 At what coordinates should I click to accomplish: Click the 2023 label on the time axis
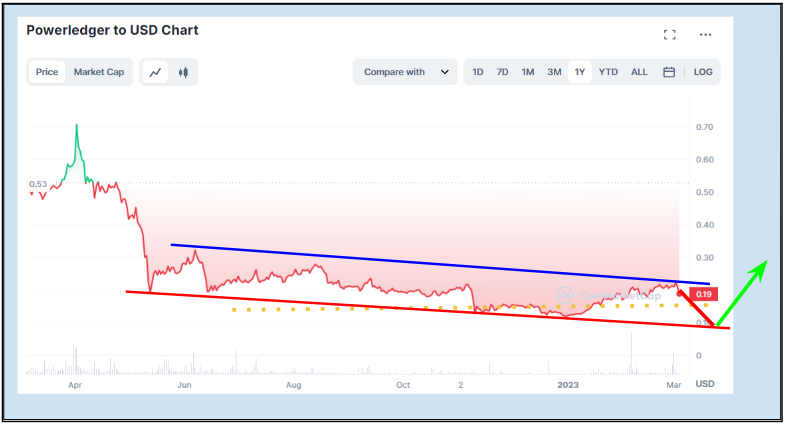(x=568, y=385)
